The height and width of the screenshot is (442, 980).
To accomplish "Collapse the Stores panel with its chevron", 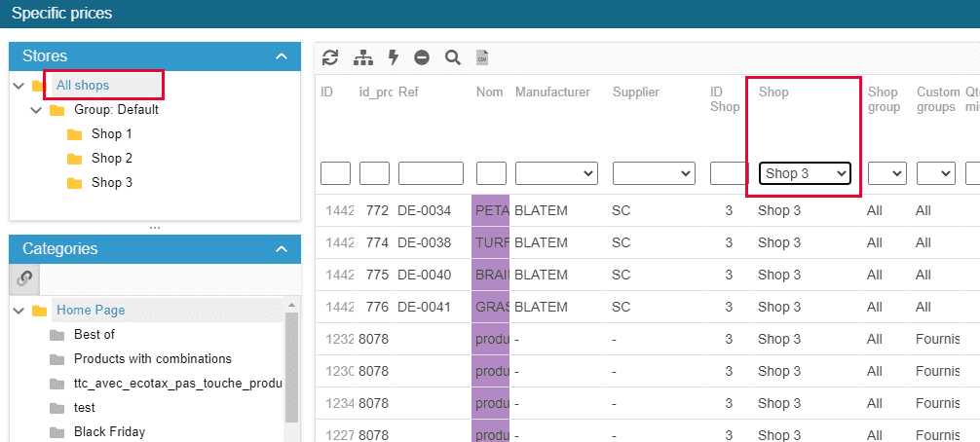I will click(x=282, y=56).
